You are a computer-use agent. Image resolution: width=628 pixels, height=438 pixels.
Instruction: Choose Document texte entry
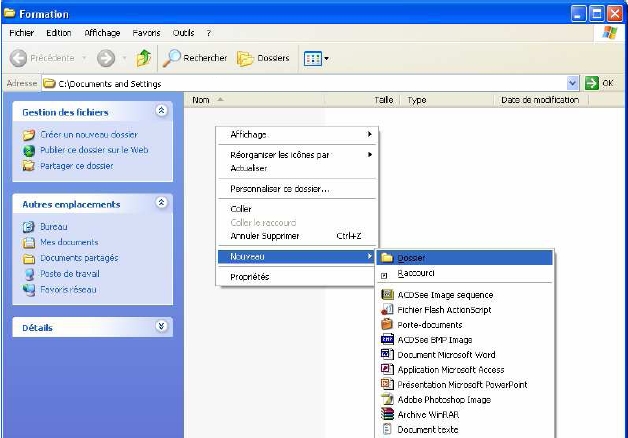click(465, 430)
